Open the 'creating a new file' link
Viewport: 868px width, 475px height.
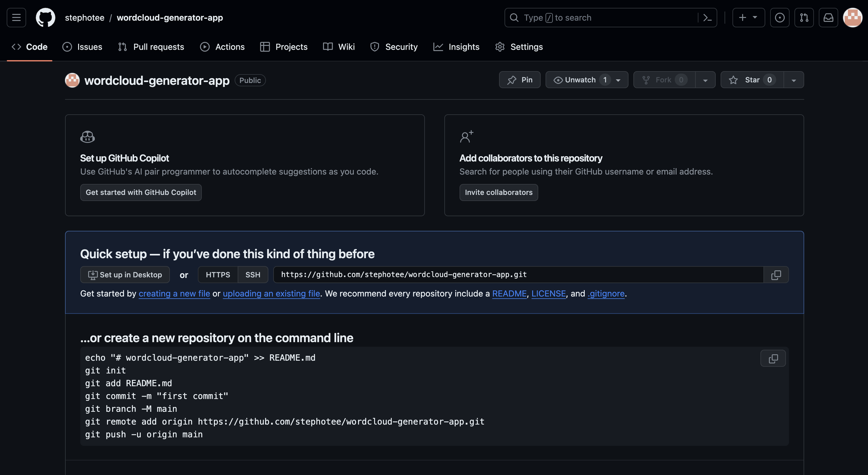pyautogui.click(x=174, y=294)
